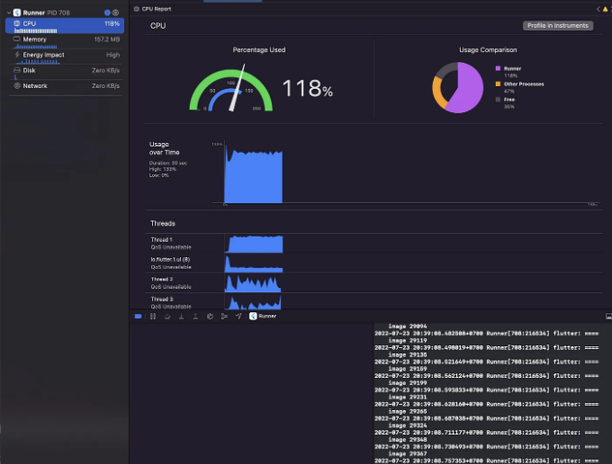Click the Thread 1 row in Threads

click(x=374, y=244)
